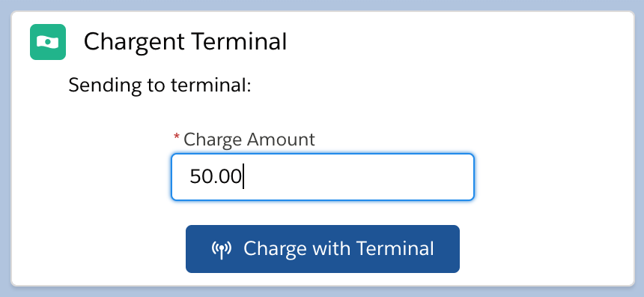The height and width of the screenshot is (297, 644).
Task: Click the Sending to terminal text
Action: pos(160,85)
